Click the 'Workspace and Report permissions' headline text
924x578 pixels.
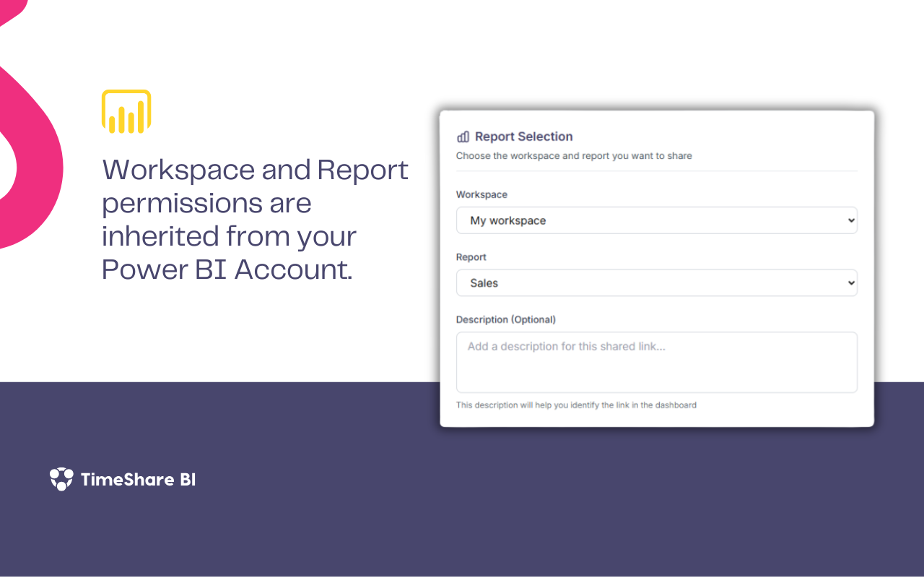(x=255, y=220)
